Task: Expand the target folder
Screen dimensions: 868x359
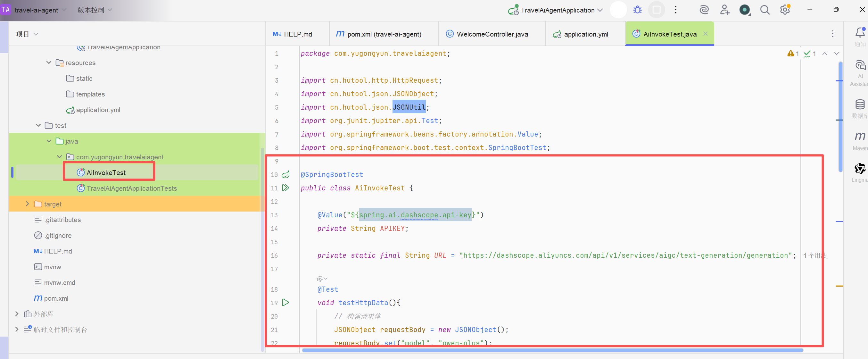Action: coord(27,204)
